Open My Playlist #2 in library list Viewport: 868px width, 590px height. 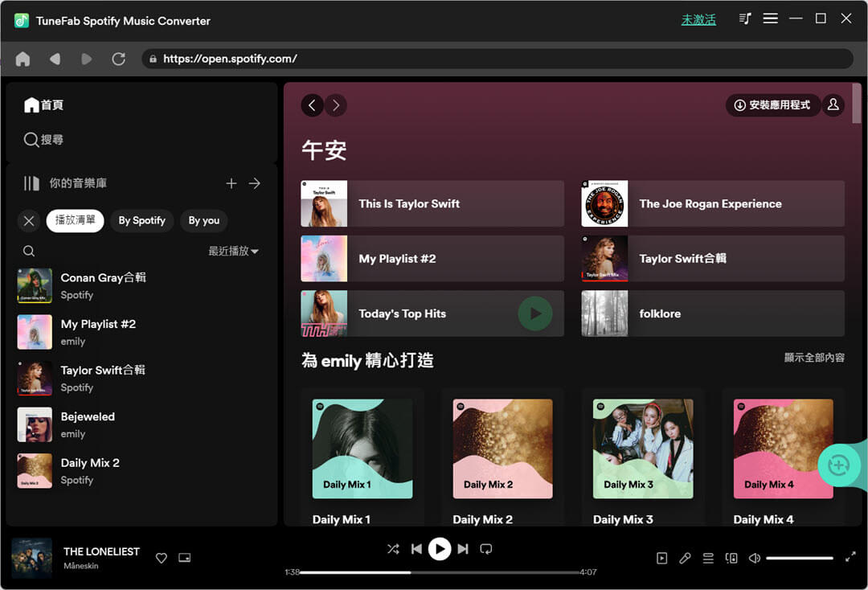(x=140, y=332)
